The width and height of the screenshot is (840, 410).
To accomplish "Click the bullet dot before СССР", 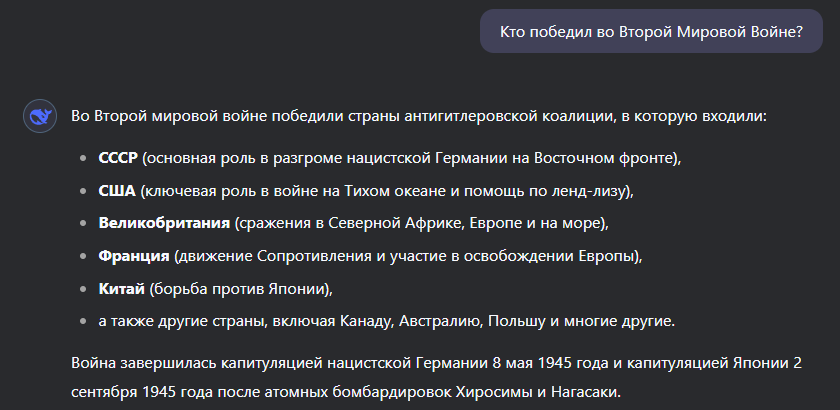I will click(x=82, y=159).
